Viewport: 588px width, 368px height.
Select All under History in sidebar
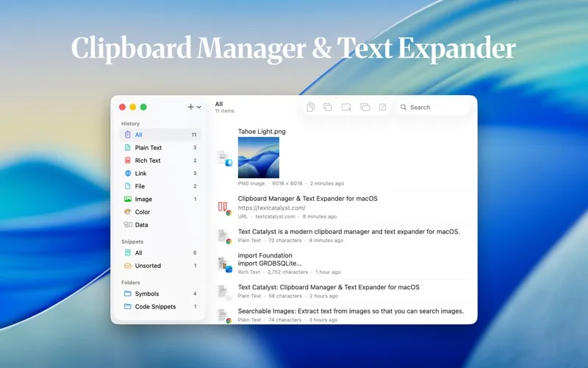[160, 135]
